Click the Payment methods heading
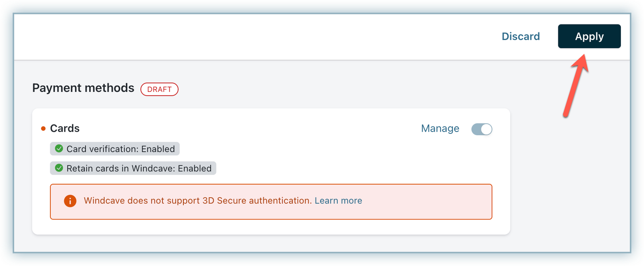644x266 pixels. tap(83, 88)
